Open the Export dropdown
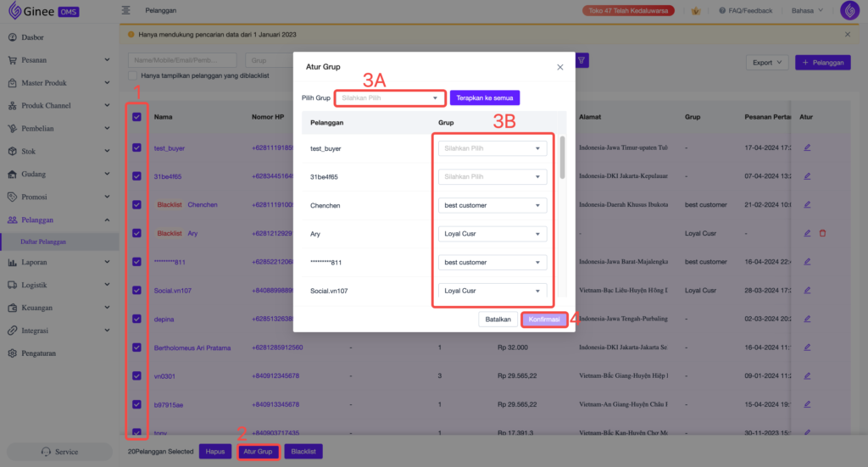This screenshot has height=467, width=868. pos(766,63)
